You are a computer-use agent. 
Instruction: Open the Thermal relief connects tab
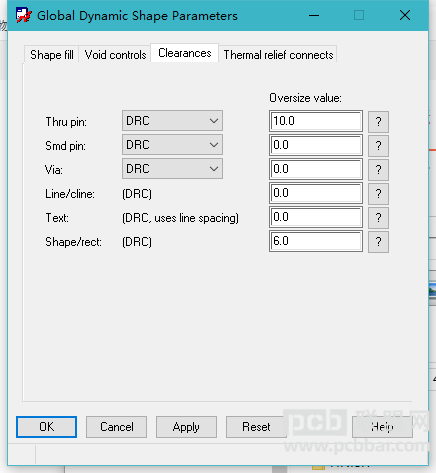tap(278, 54)
